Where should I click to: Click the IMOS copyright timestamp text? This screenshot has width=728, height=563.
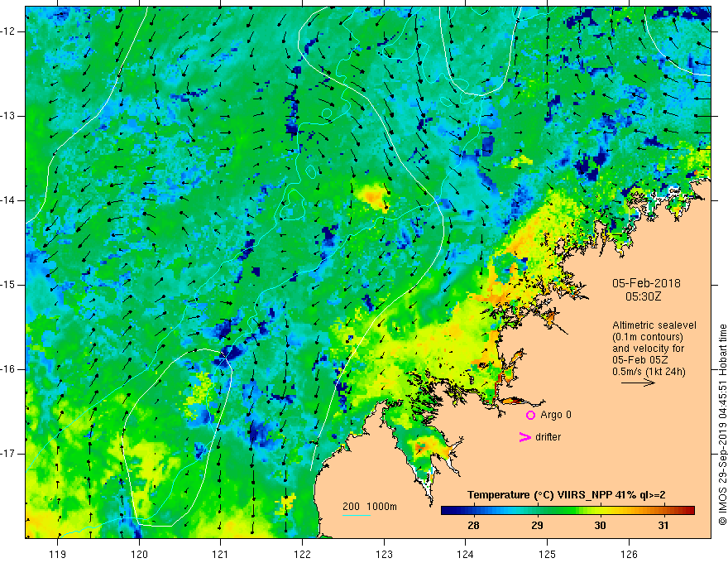722,425
